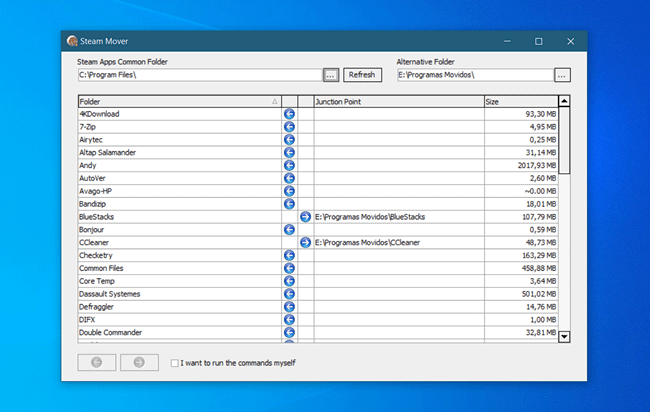Viewport: 650px width, 412px height.
Task: Click the 2017,93 MB size cell
Action: click(521, 165)
